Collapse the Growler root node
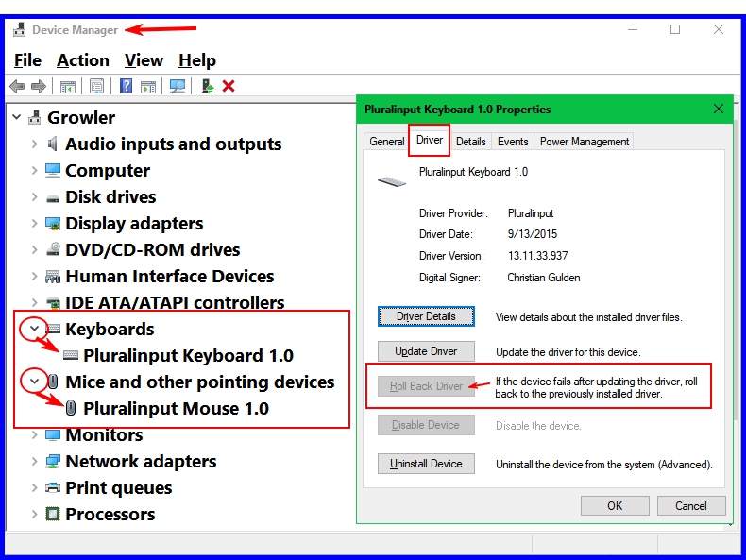Screen dimensions: 746x560 click(x=17, y=117)
